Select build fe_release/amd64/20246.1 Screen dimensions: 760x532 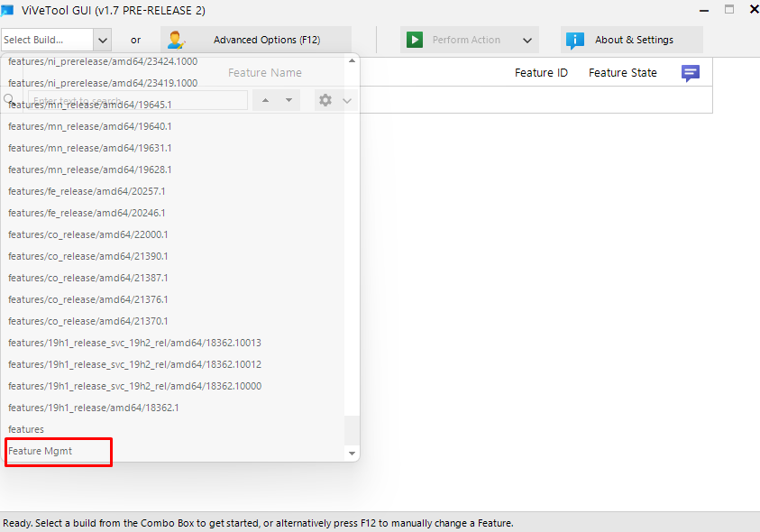pos(87,213)
